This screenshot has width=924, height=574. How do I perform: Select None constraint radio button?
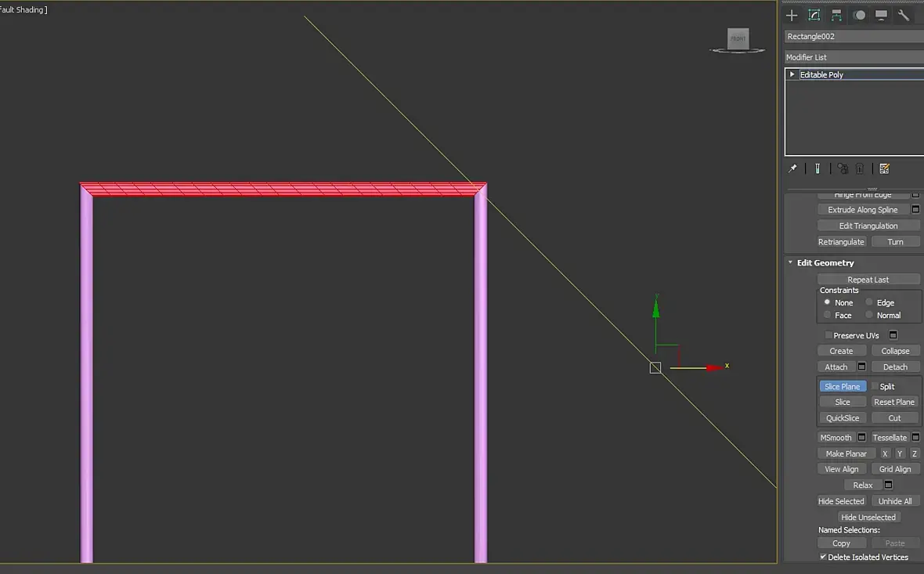827,302
